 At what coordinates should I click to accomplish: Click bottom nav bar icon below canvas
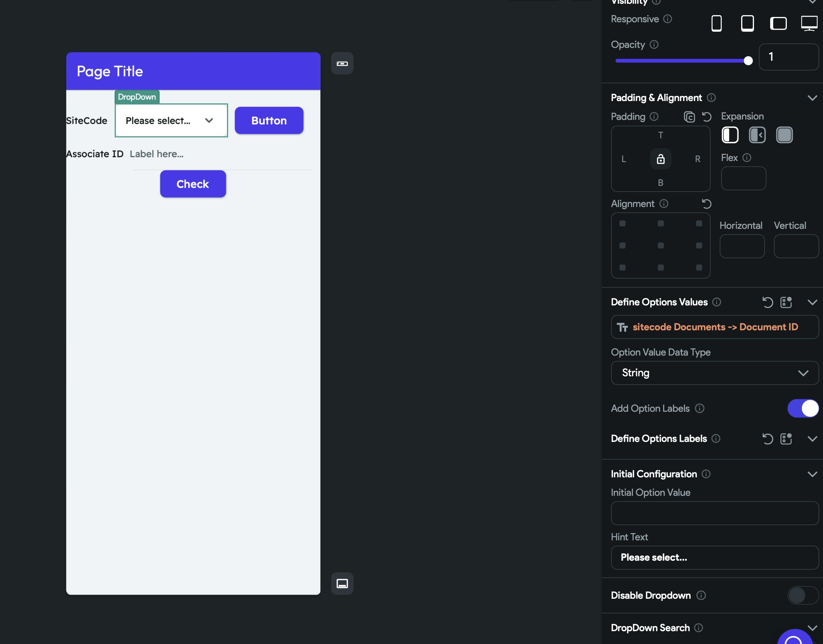click(342, 584)
